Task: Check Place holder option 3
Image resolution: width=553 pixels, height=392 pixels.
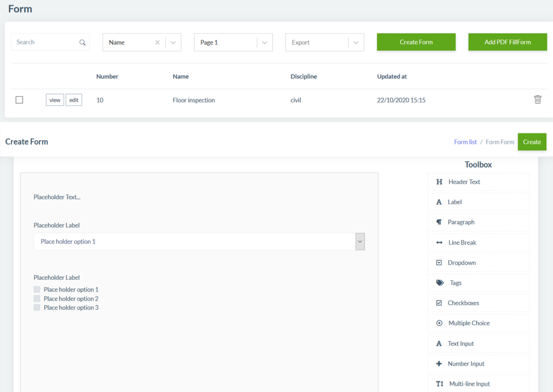Action: pyautogui.click(x=37, y=307)
